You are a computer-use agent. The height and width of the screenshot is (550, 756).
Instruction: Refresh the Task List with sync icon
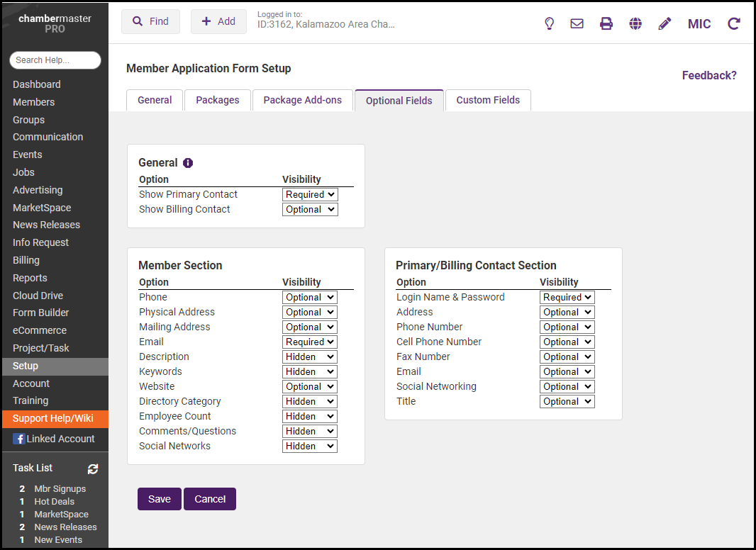pyautogui.click(x=93, y=468)
